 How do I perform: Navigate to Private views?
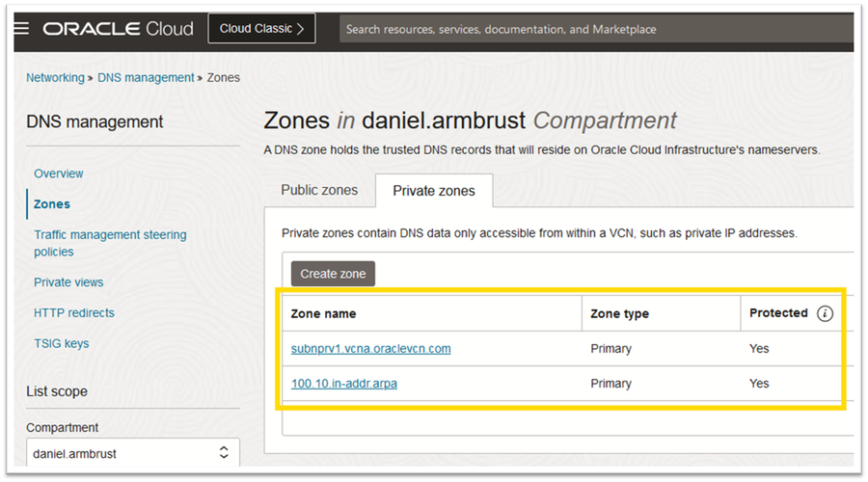[x=68, y=282]
